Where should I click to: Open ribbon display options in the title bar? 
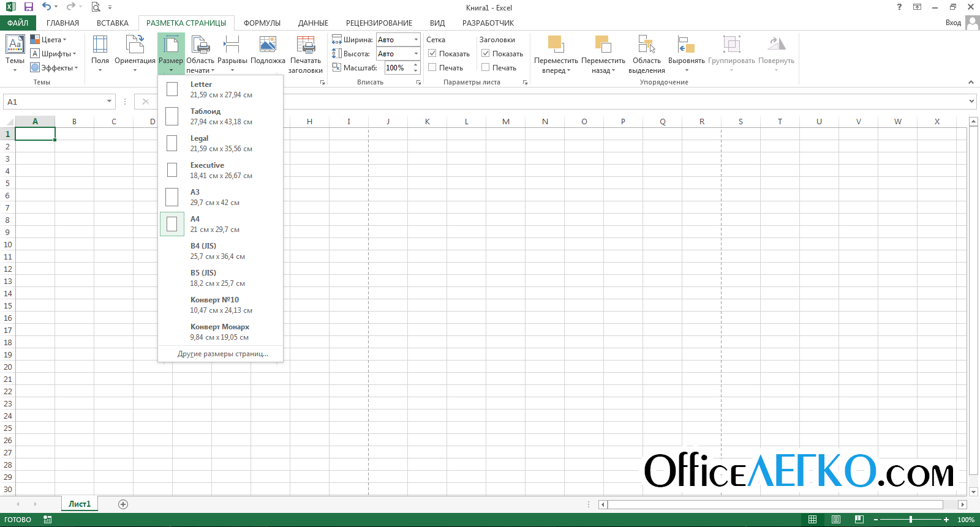917,7
